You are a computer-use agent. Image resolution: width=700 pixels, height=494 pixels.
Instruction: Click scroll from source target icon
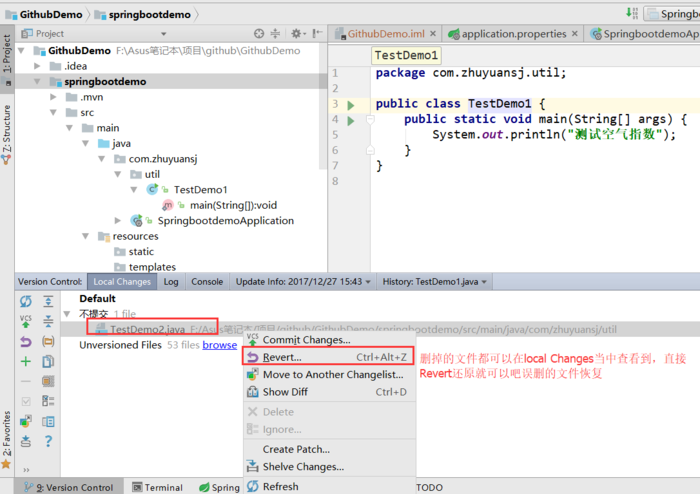[x=259, y=33]
